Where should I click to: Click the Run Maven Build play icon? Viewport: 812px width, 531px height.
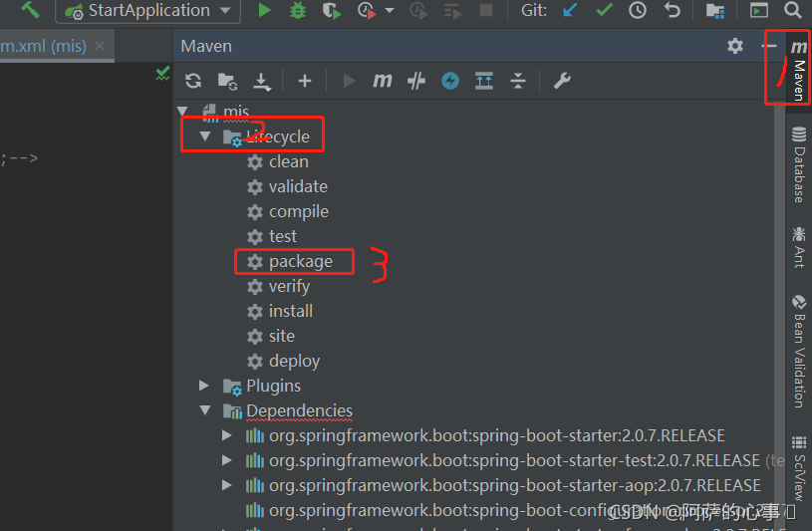point(349,81)
